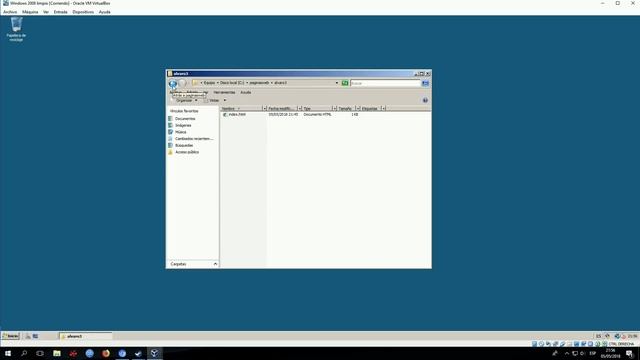Select the 'index.html' file name
Viewport: 640px width, 360px height.
237,115
